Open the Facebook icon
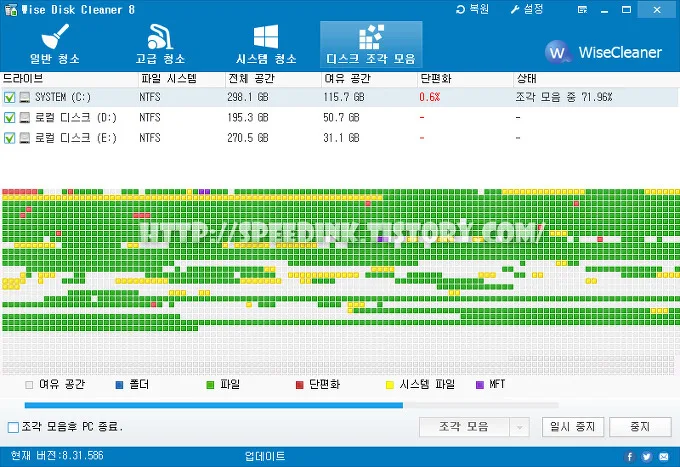680x467 pixels. (x=630, y=457)
